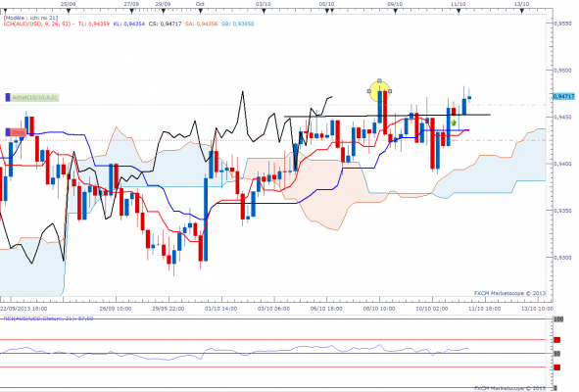Select the yellow circle annotation marker
The width and height of the screenshot is (579, 392).
pyautogui.click(x=379, y=92)
